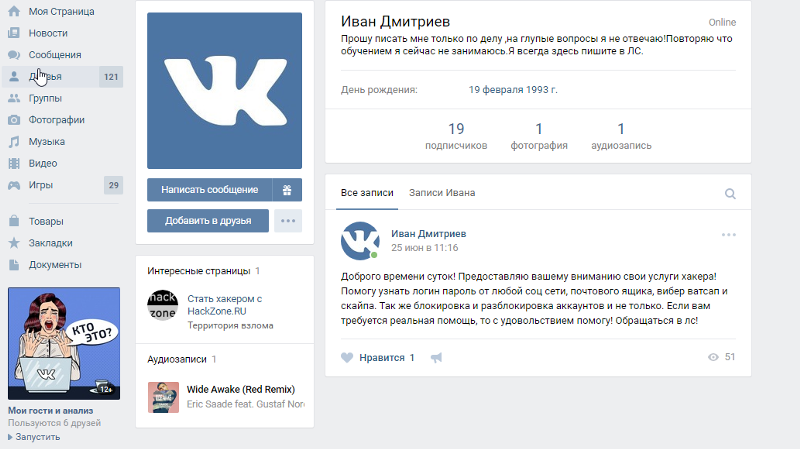The height and width of the screenshot is (449, 800).
Task: Click the Eric Saade feat. Gustaf artist text
Action: tap(245, 404)
